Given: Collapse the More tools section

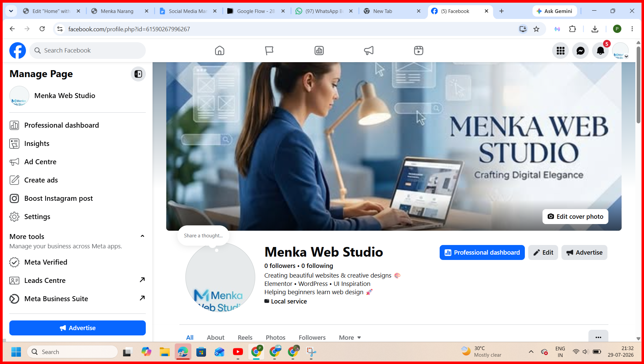Looking at the screenshot, I should [x=142, y=236].
